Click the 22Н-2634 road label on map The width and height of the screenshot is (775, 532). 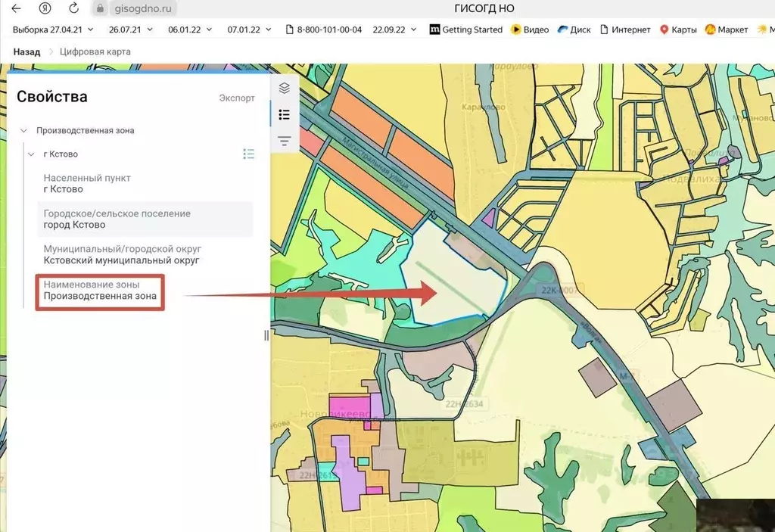pyautogui.click(x=464, y=404)
